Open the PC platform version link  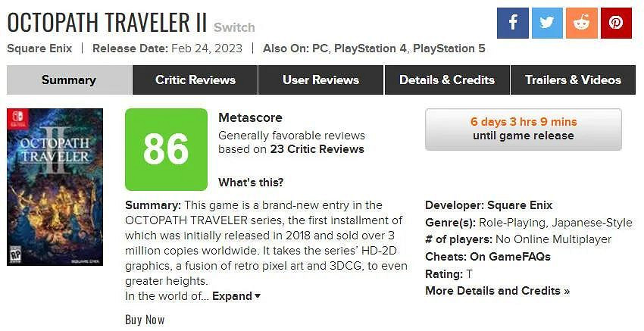point(320,48)
